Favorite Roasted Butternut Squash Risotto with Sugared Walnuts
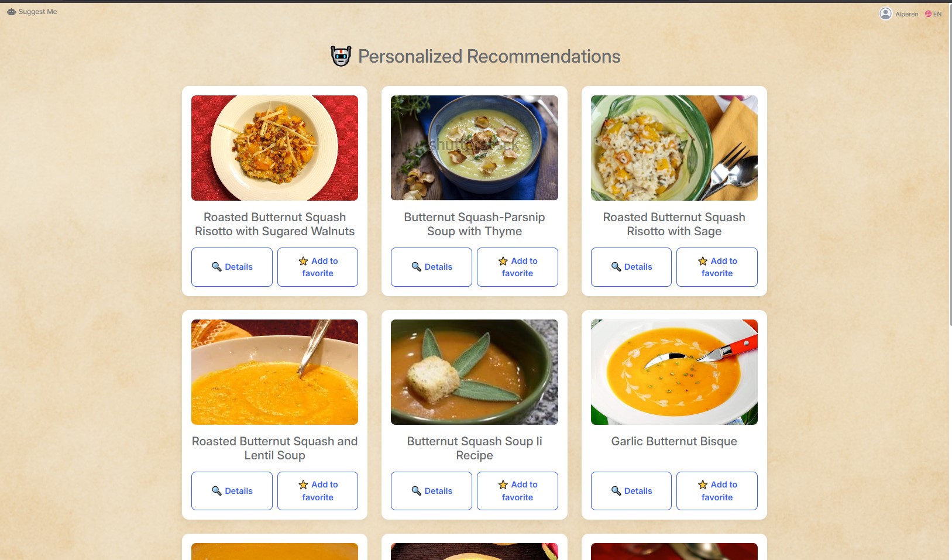The image size is (952, 560). click(317, 267)
